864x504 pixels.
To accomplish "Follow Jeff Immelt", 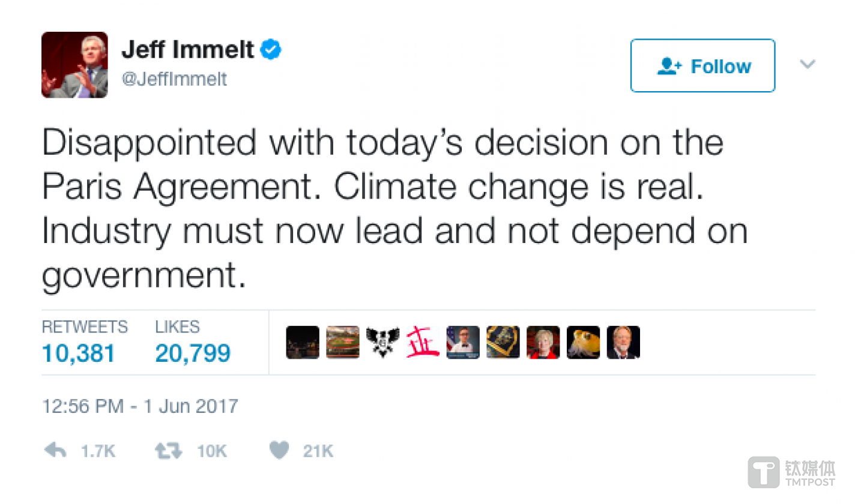I will (702, 66).
